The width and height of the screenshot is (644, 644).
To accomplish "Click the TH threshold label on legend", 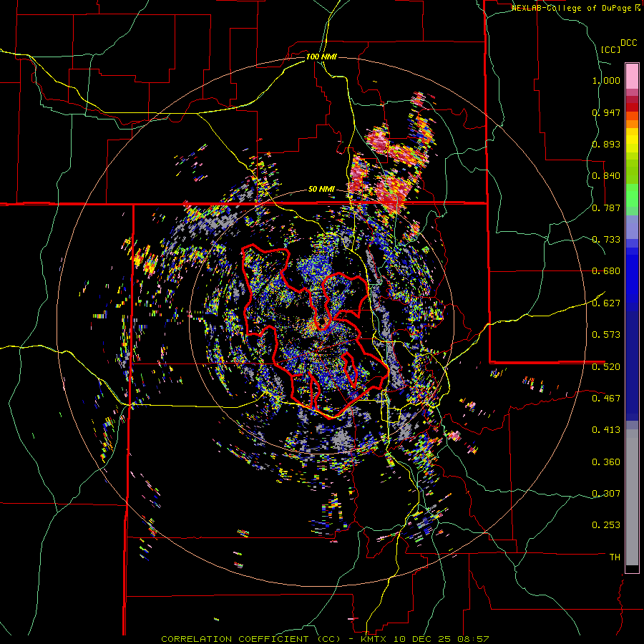I will 615,557.
